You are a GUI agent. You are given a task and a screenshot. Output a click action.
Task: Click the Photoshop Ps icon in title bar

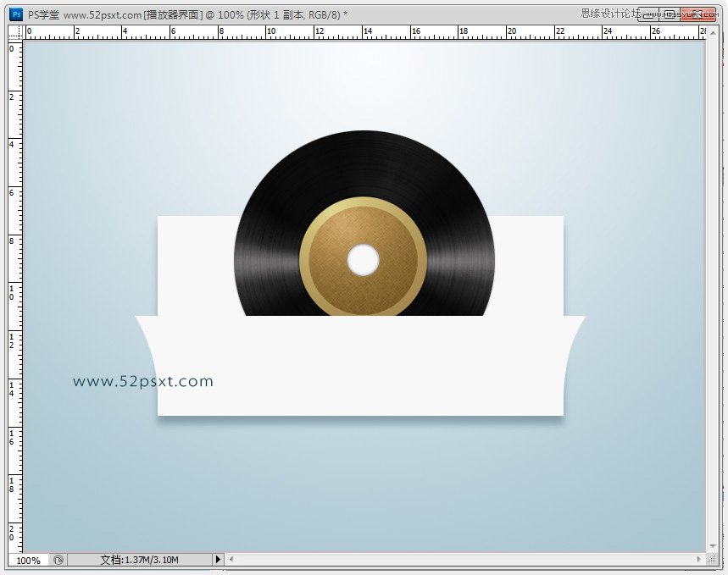click(x=16, y=14)
